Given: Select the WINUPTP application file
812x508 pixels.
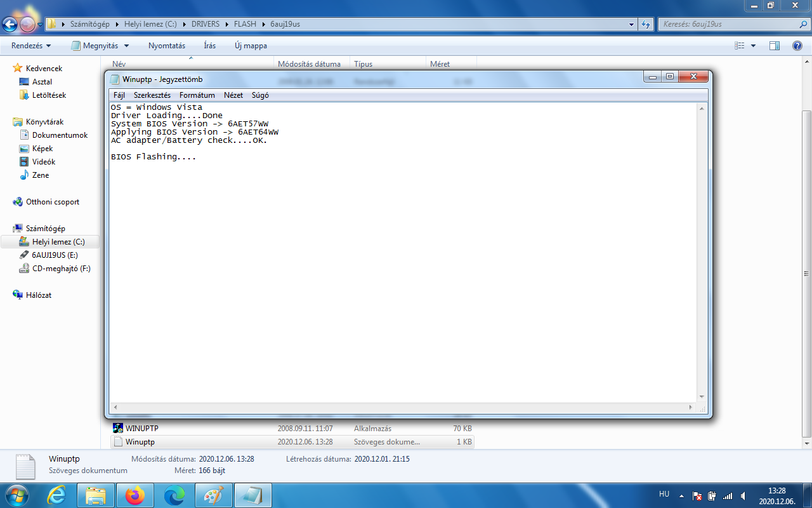Looking at the screenshot, I should tap(292, 429).
